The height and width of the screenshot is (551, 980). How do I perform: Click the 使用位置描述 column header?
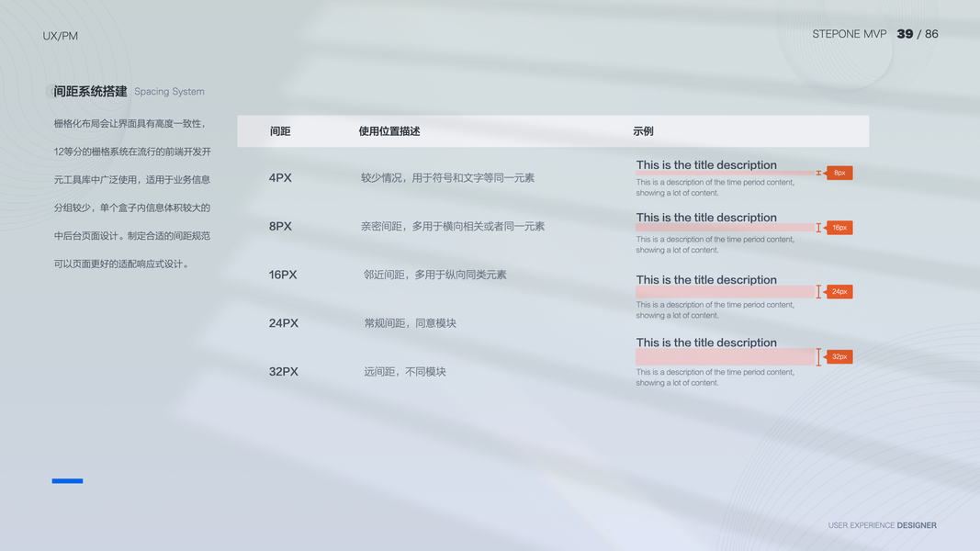tap(389, 131)
